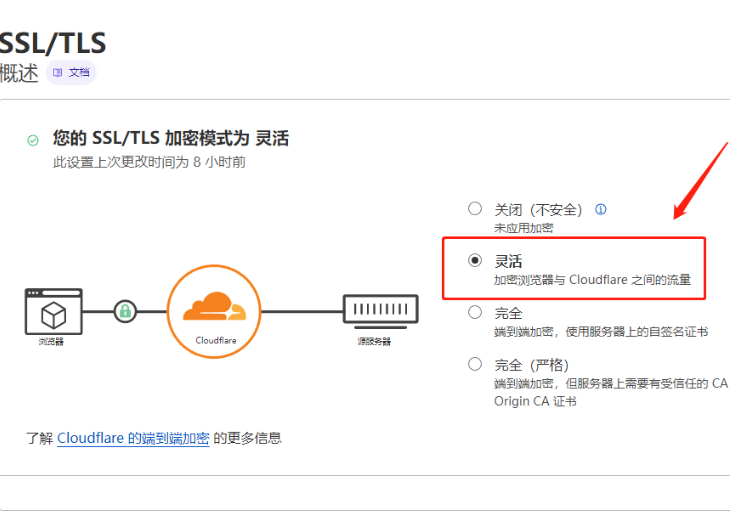This screenshot has width=730, height=524.
Task: Choose the 完全（严格） radio button
Action: (x=475, y=364)
